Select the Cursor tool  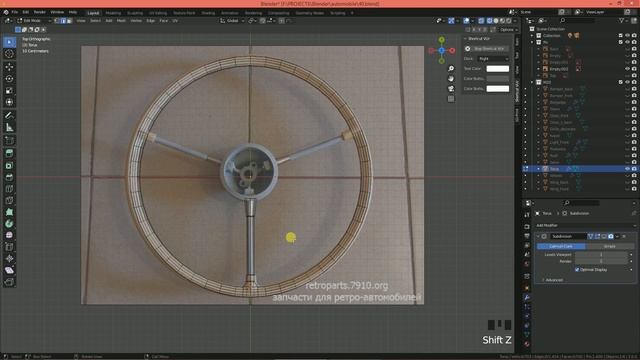(x=9, y=53)
